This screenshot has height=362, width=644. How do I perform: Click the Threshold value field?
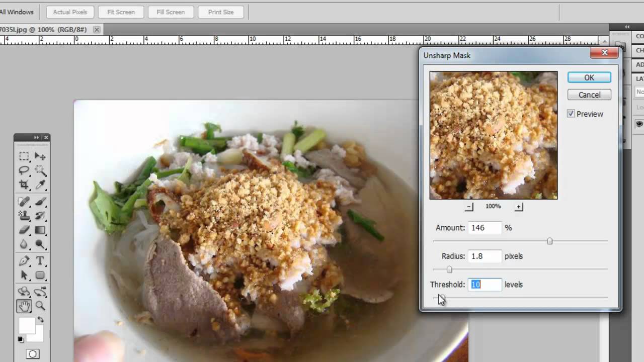485,285
